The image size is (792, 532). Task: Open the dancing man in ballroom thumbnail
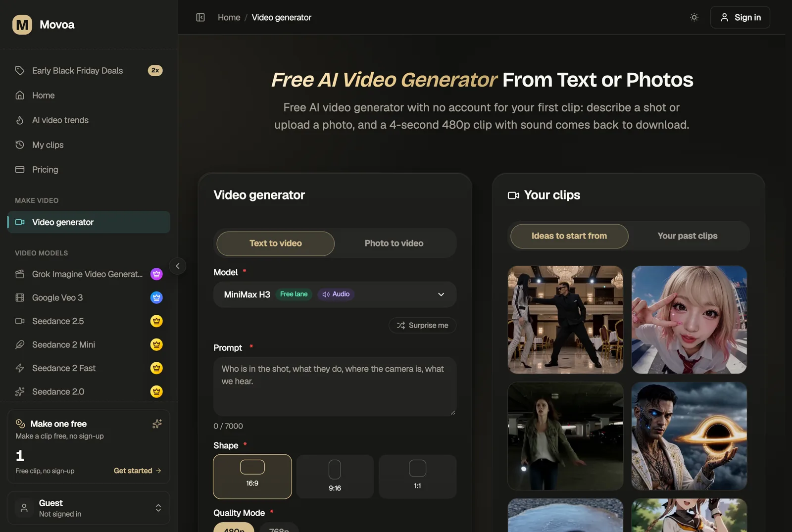(x=565, y=320)
